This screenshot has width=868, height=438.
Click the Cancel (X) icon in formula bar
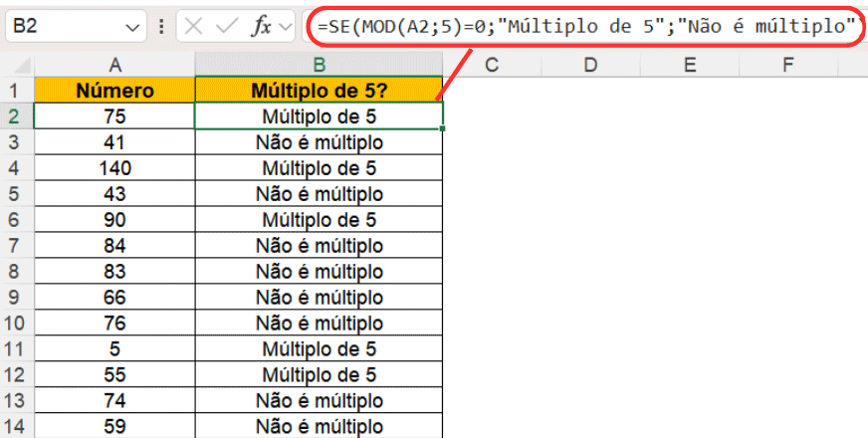click(x=194, y=27)
